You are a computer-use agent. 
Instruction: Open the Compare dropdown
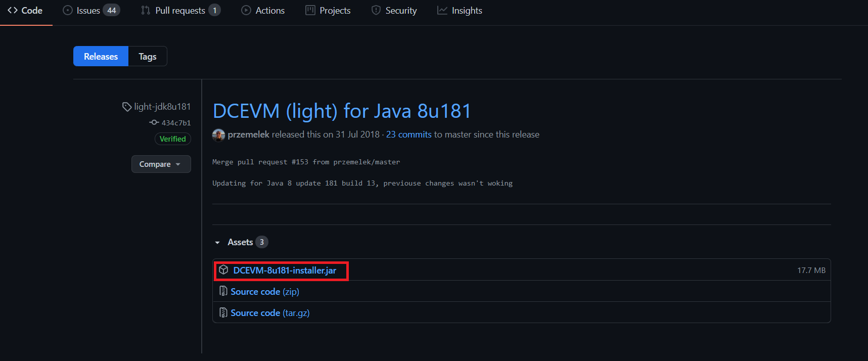pyautogui.click(x=161, y=164)
